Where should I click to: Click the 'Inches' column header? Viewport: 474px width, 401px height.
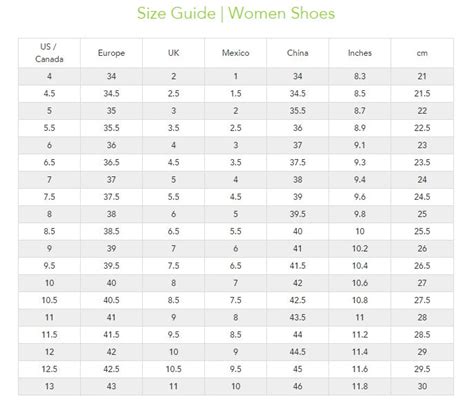pos(360,53)
